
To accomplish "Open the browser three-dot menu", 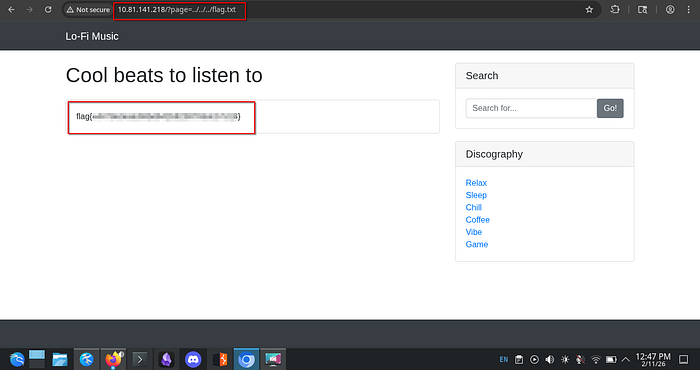I will [x=689, y=9].
